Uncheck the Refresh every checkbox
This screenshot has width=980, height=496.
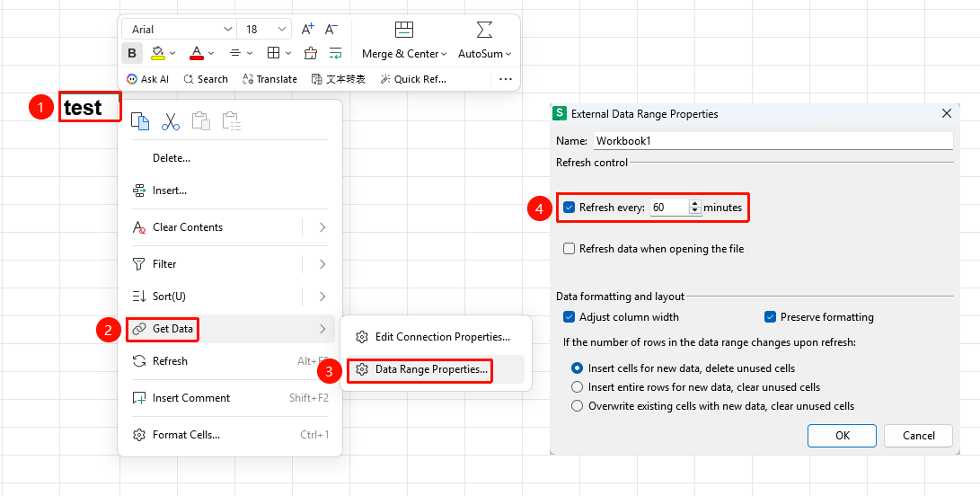point(569,207)
